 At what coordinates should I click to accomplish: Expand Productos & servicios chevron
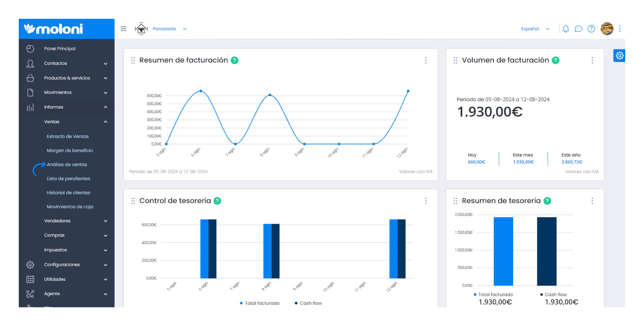[x=106, y=78]
